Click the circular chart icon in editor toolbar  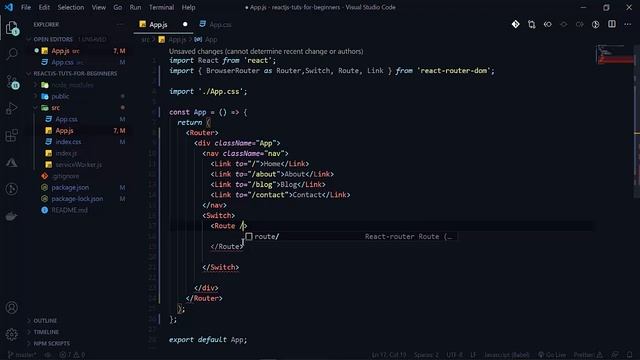[x=596, y=24]
